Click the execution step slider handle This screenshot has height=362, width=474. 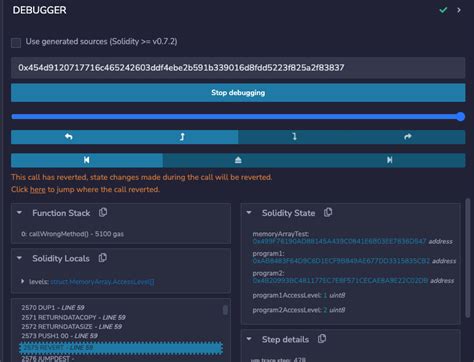coord(460,117)
